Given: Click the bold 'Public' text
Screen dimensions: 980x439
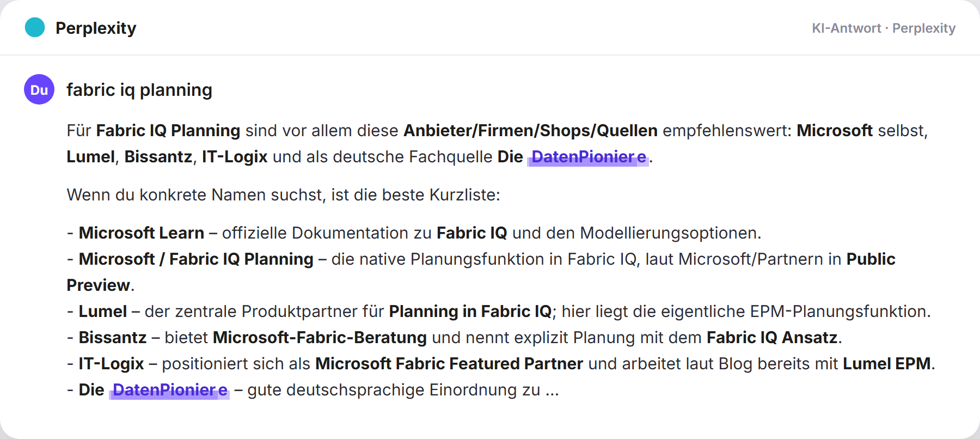Looking at the screenshot, I should (x=871, y=259).
